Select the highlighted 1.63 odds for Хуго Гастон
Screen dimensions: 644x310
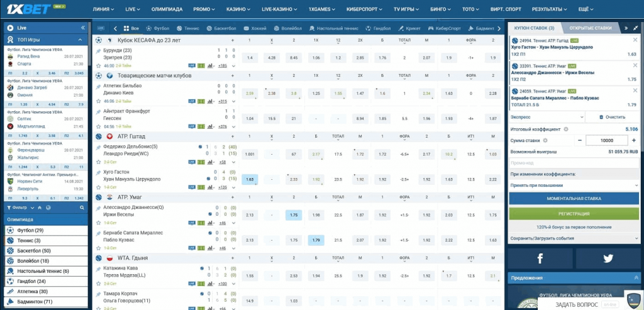tap(250, 179)
